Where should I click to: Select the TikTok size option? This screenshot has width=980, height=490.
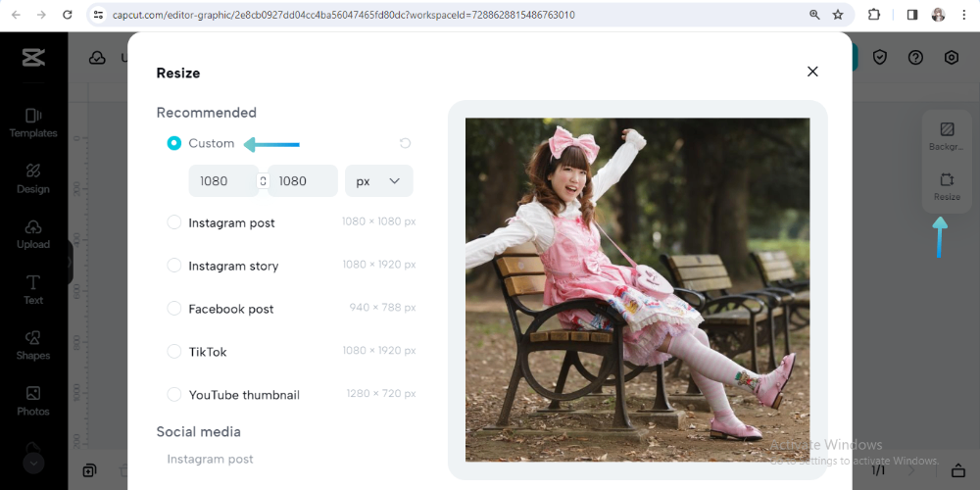173,351
